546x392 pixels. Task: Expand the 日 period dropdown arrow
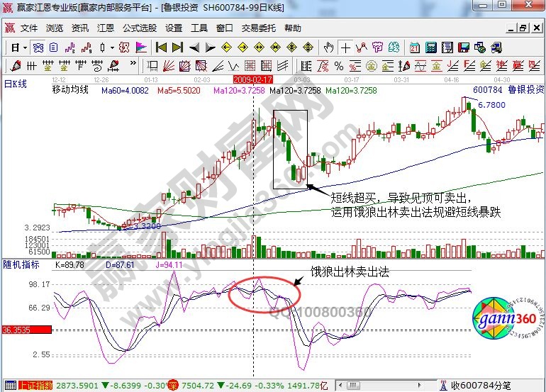(x=24, y=47)
